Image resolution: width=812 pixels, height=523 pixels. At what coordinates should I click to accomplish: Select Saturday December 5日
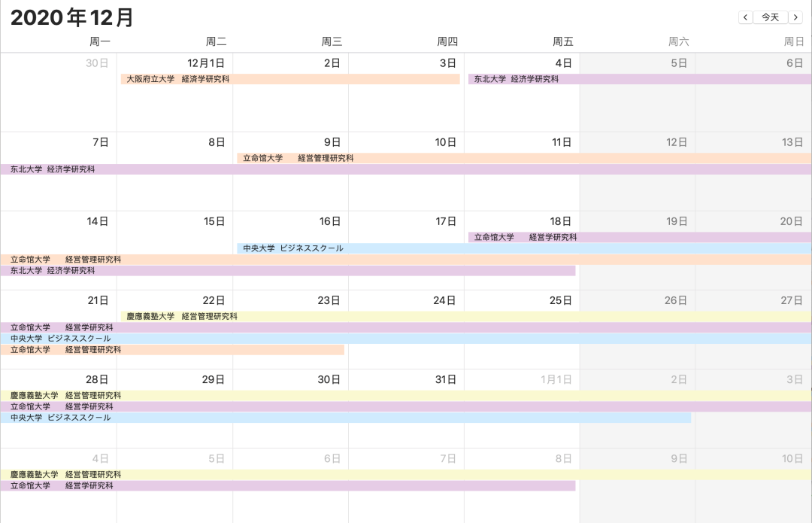[679, 63]
